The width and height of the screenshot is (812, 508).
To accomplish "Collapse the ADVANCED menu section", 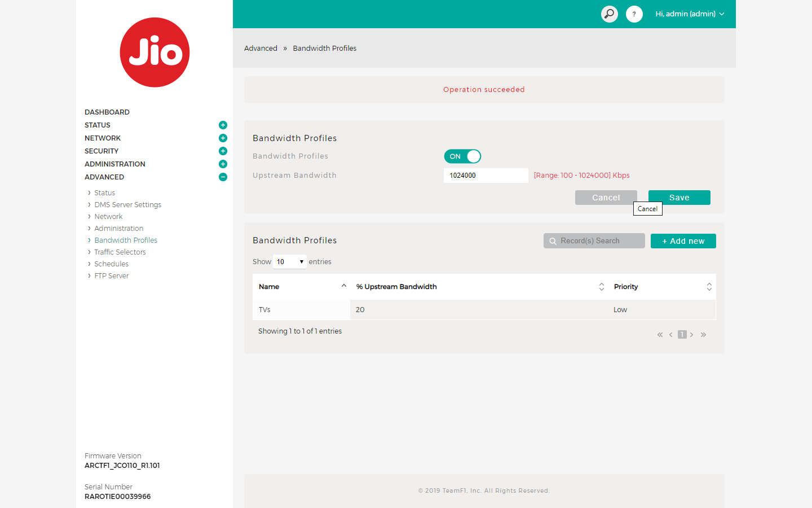I will 223,177.
